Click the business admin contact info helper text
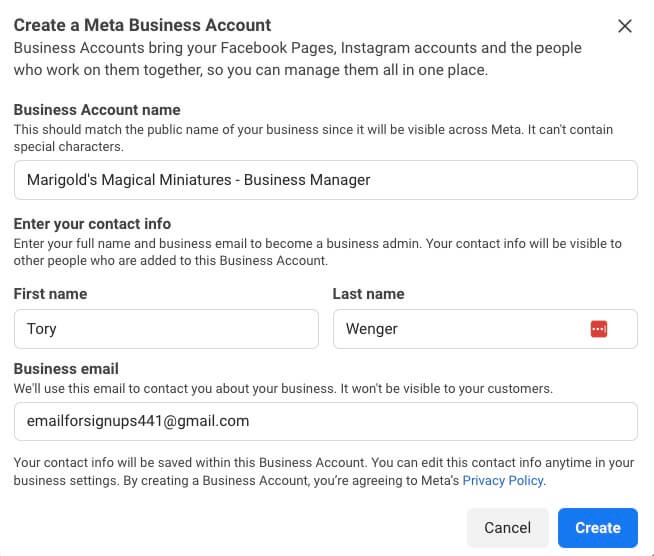 [317, 252]
